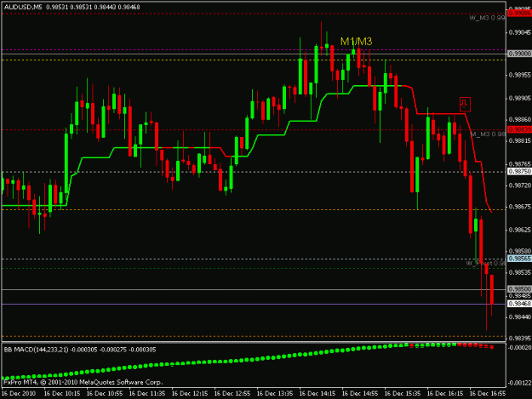Image resolution: width=532 pixels, height=399 pixels.
Task: Click the yellow M1/M3 chart label
Action: tap(356, 42)
